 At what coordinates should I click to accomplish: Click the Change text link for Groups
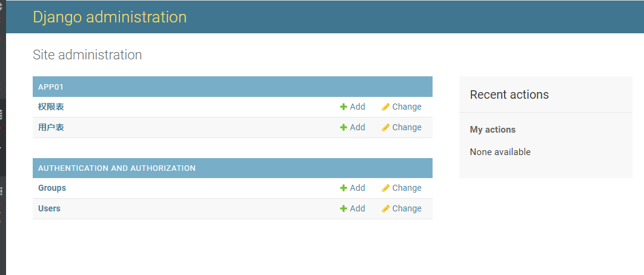coord(407,188)
